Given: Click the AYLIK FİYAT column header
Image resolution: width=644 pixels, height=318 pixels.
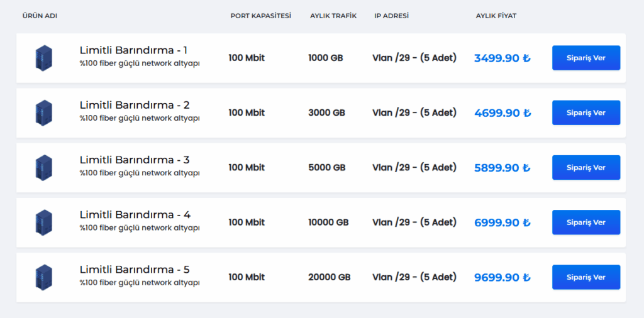Looking at the screenshot, I should tap(496, 16).
